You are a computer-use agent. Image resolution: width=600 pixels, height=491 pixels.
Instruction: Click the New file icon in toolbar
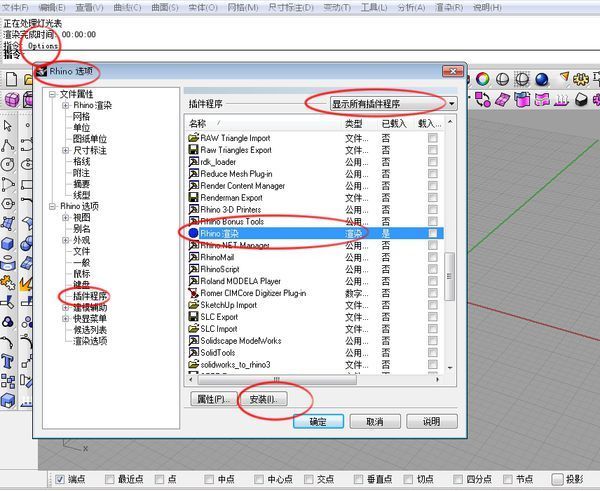pyautogui.click(x=11, y=79)
